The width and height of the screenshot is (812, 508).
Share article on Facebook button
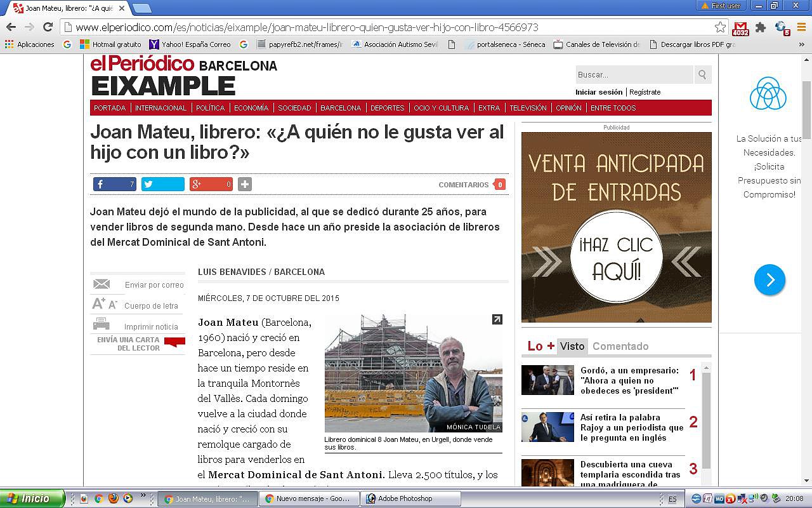115,184
